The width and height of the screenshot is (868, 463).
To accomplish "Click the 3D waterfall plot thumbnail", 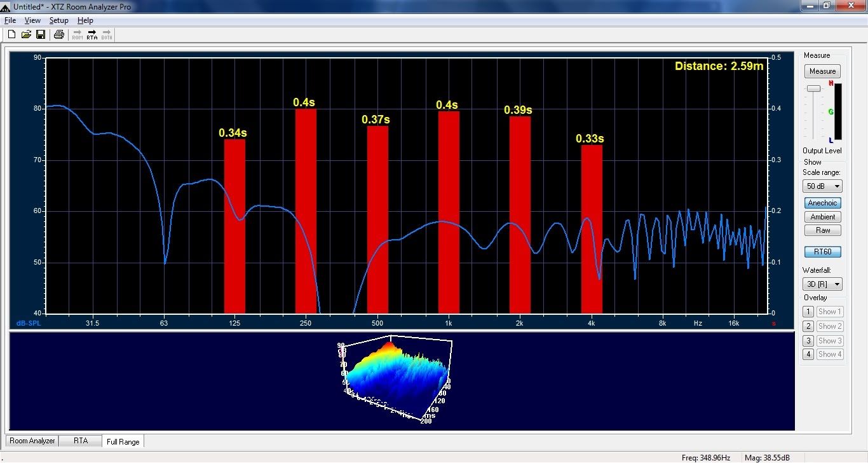I will 395,379.
